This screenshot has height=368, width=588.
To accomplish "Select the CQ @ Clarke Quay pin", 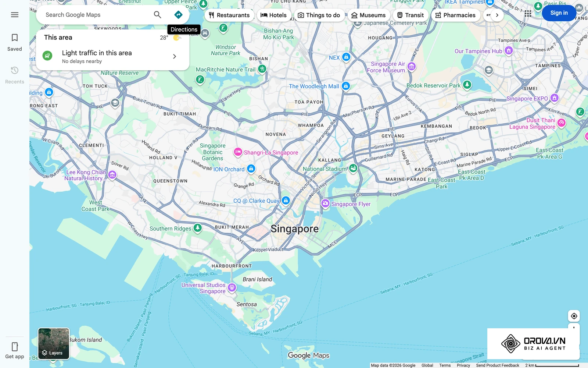I will (286, 201).
